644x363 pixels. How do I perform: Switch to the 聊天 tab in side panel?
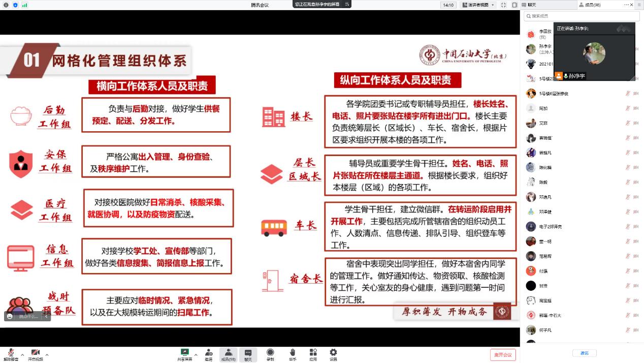[x=532, y=5]
